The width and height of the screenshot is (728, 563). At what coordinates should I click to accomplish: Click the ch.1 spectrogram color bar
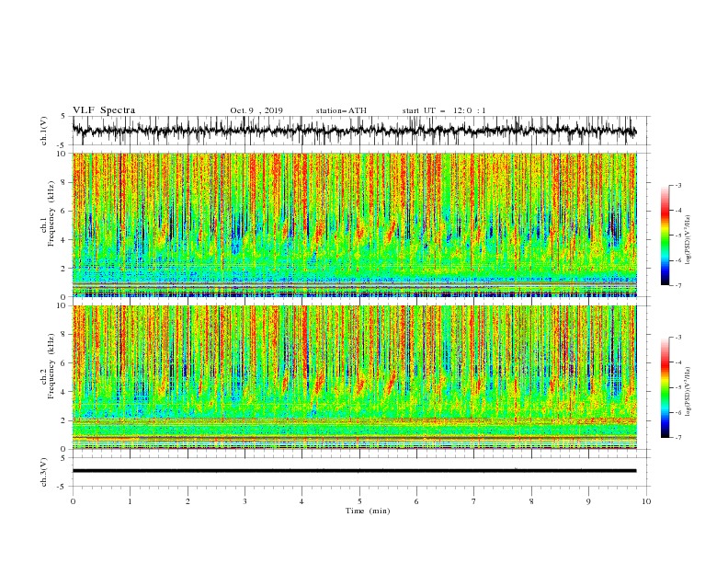click(665, 236)
